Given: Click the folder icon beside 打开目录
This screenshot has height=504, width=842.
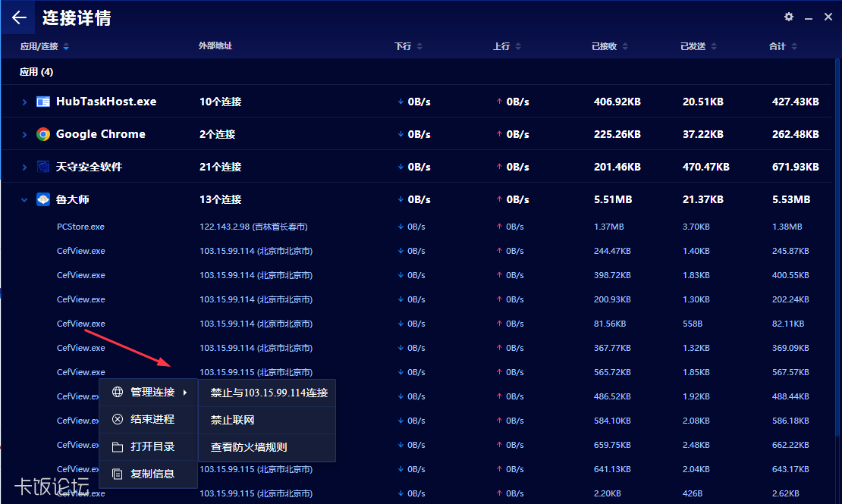Looking at the screenshot, I should tap(118, 446).
